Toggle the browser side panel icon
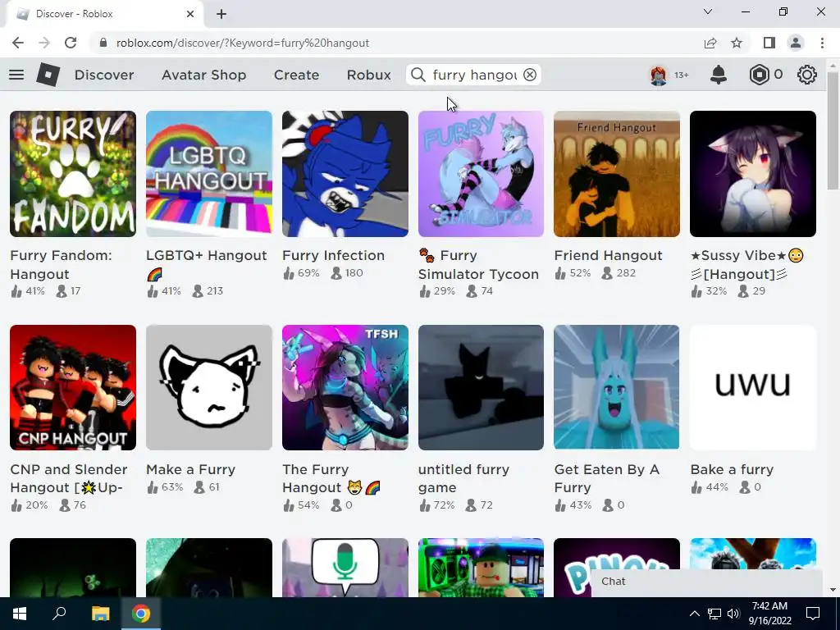 click(769, 43)
